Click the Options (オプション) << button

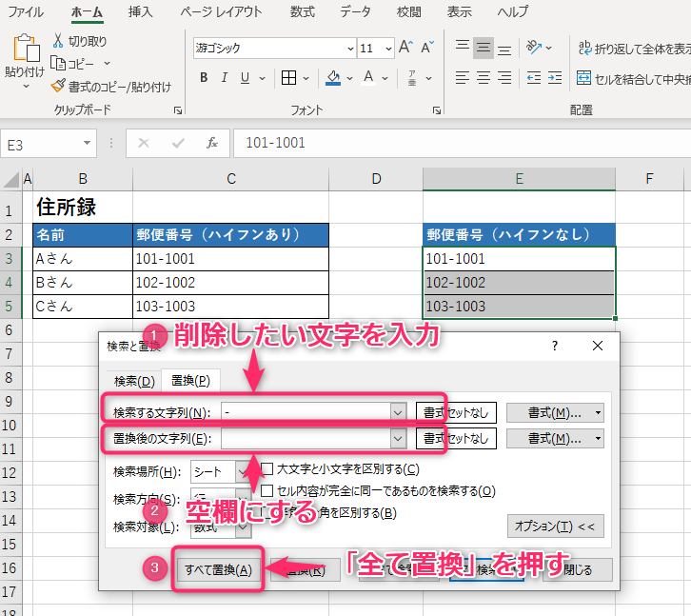[x=554, y=526]
